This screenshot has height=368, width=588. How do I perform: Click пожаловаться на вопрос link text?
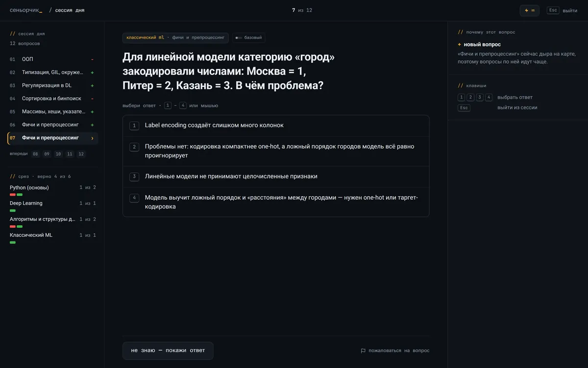(399, 351)
